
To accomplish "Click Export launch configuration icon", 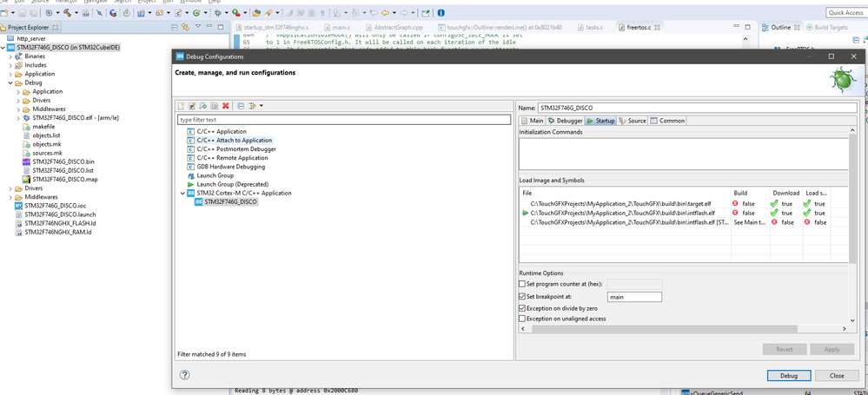I will pyautogui.click(x=202, y=106).
